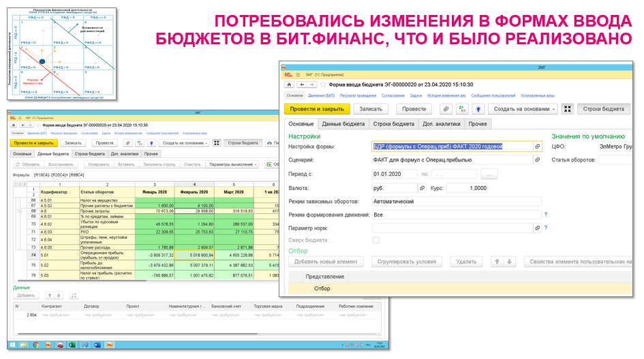Open Excel from the taskbar
The height and width of the screenshot is (359, 644).
coord(72,345)
